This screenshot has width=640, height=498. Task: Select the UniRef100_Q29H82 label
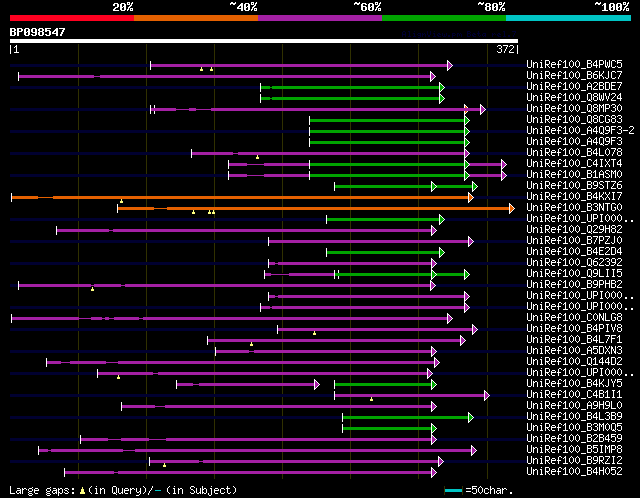[574, 229]
